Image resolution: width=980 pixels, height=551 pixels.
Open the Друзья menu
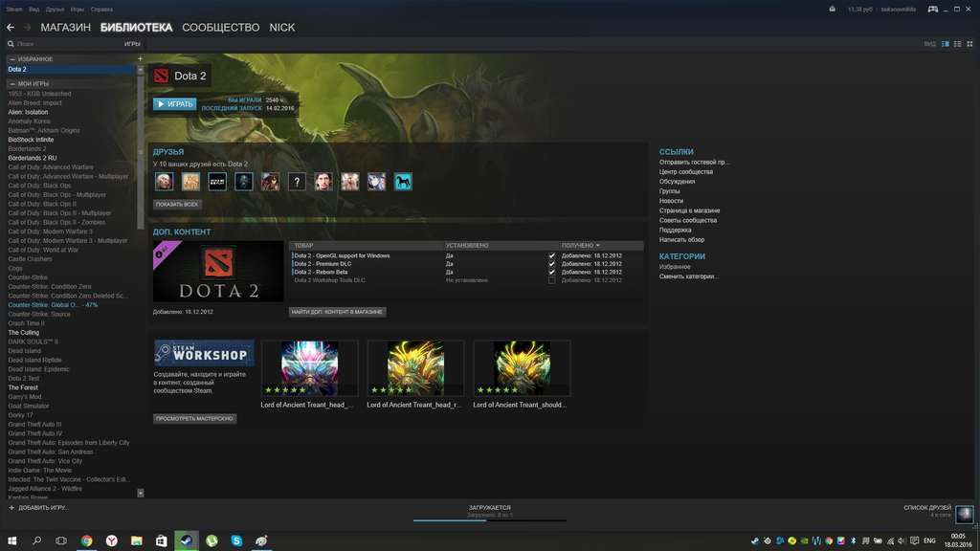click(55, 10)
